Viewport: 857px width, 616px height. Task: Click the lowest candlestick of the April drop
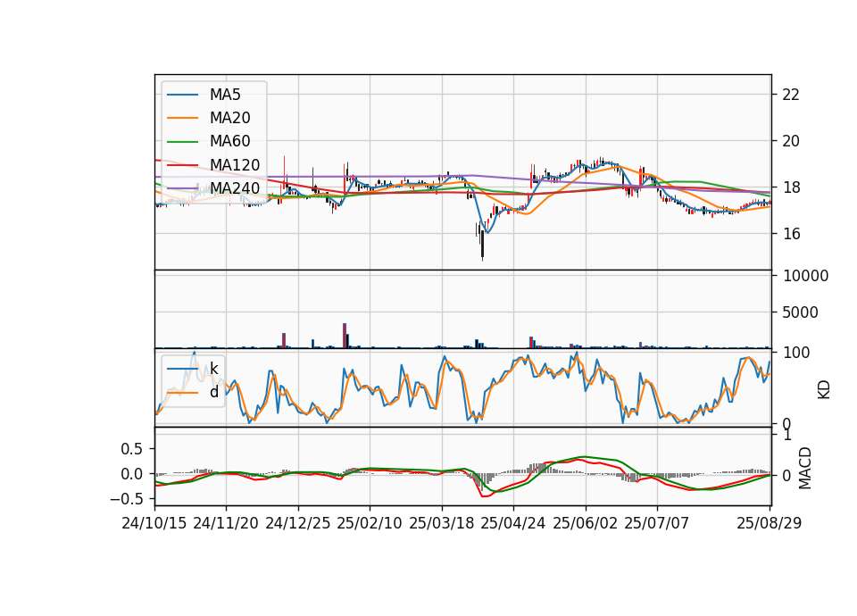483,245
